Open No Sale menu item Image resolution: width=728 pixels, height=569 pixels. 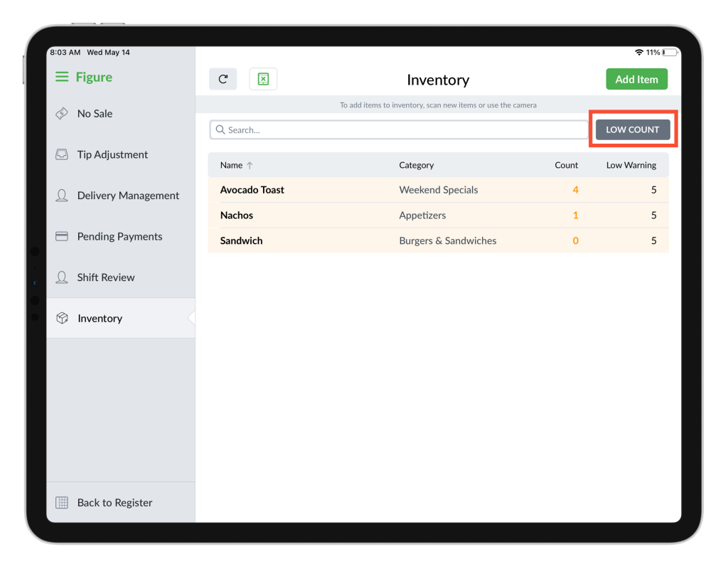(121, 113)
